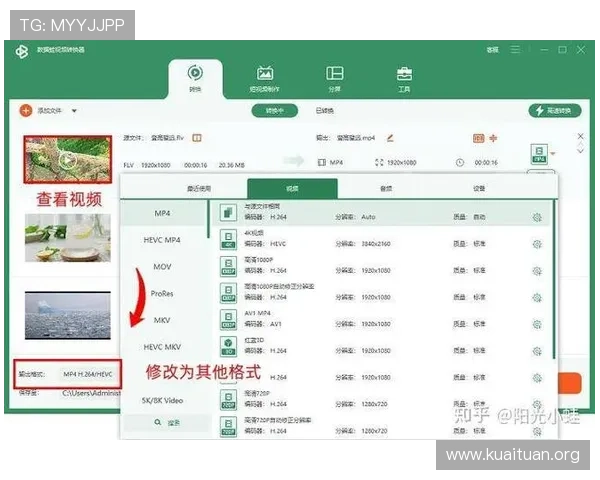600x480 pixels.
Task: Show the 已转换 converted list
Action: tap(324, 111)
